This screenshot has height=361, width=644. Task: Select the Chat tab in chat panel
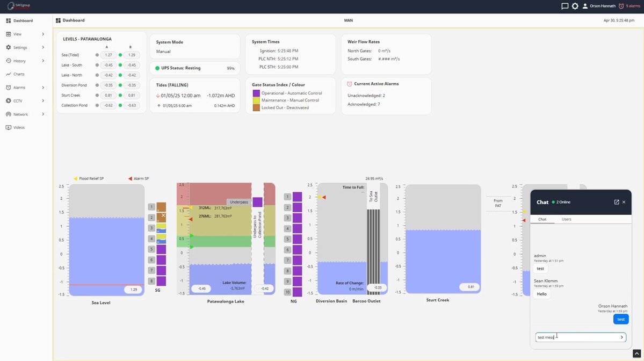point(542,219)
